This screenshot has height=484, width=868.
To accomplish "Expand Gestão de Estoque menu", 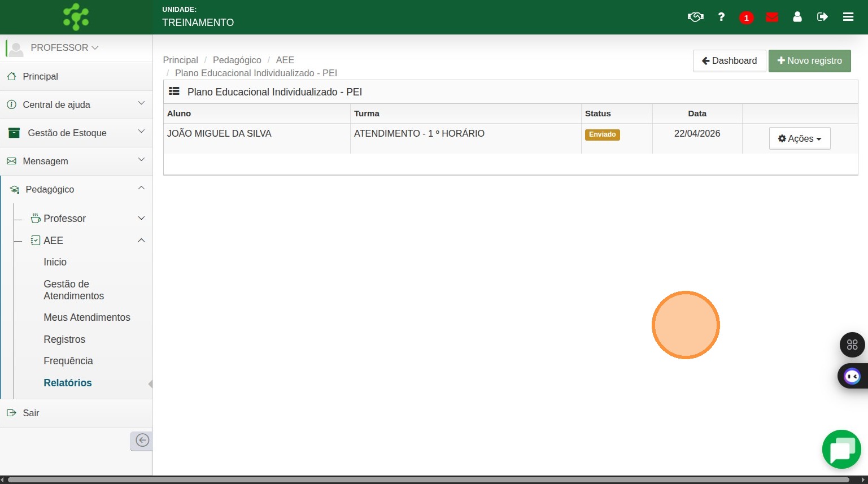I will click(76, 133).
